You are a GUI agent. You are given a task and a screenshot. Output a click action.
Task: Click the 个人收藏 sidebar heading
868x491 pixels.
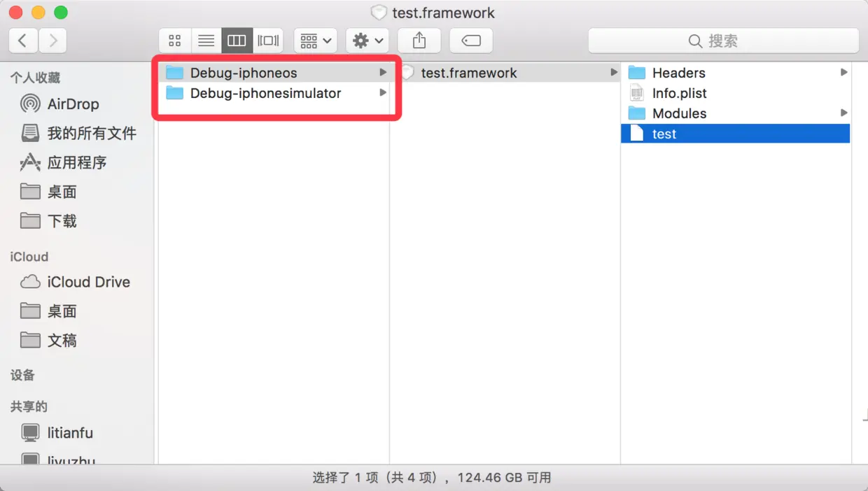35,78
